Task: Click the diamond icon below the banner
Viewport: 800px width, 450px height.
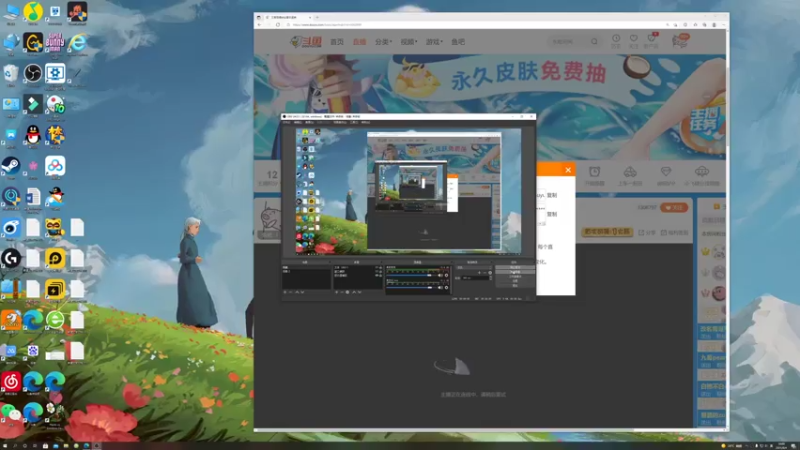Action: (665, 172)
